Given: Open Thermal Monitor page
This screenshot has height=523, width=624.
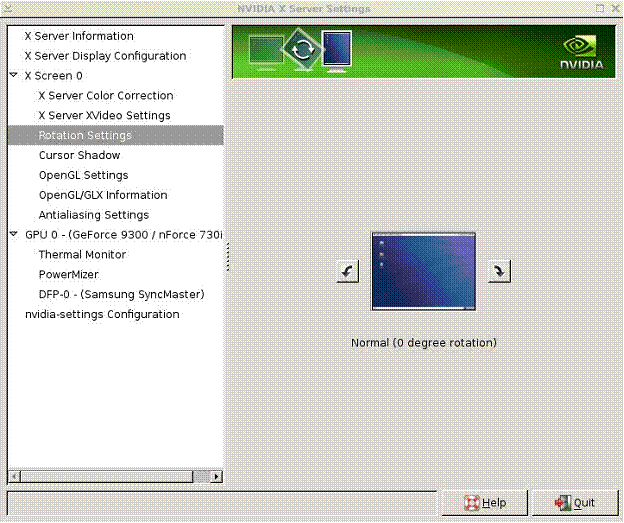Looking at the screenshot, I should coord(82,255).
